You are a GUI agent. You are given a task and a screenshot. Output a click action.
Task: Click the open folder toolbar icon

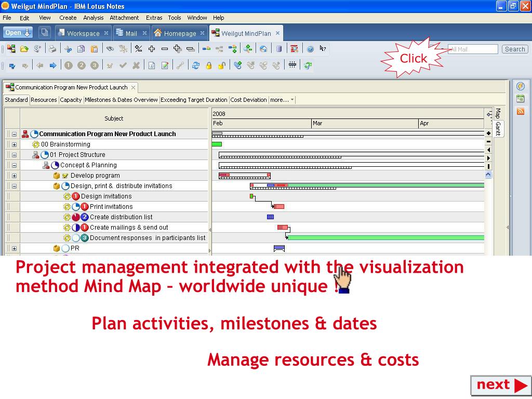pos(24,49)
